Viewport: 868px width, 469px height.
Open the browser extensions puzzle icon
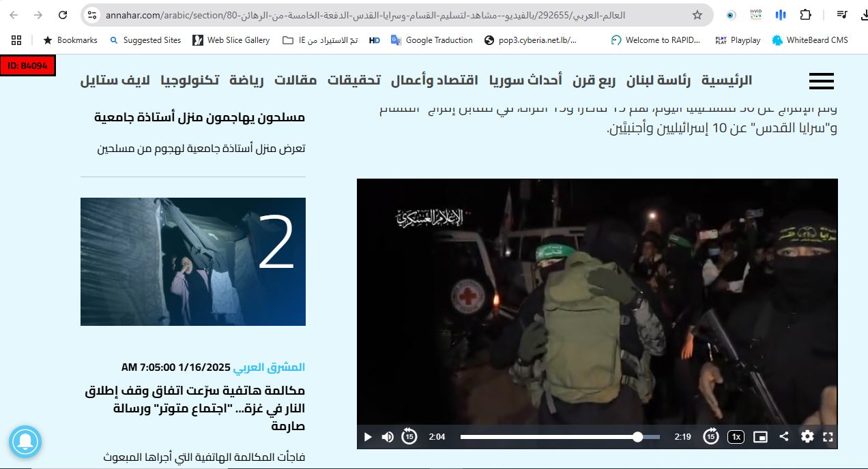click(x=805, y=15)
